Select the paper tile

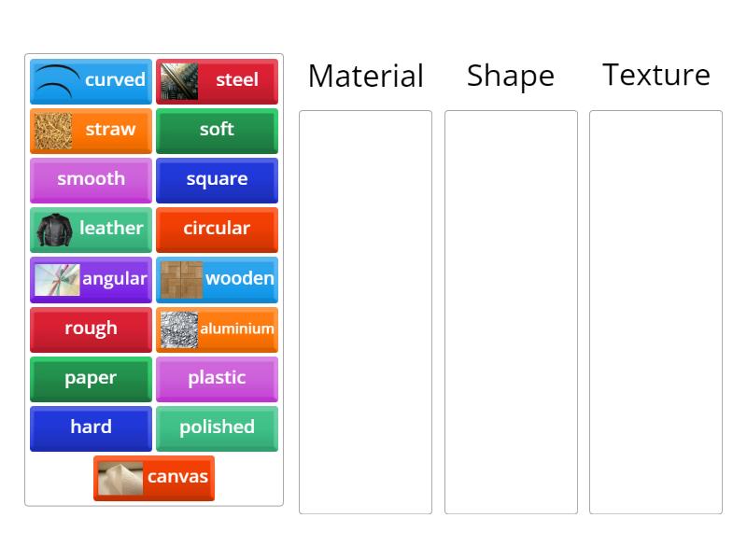tap(91, 378)
